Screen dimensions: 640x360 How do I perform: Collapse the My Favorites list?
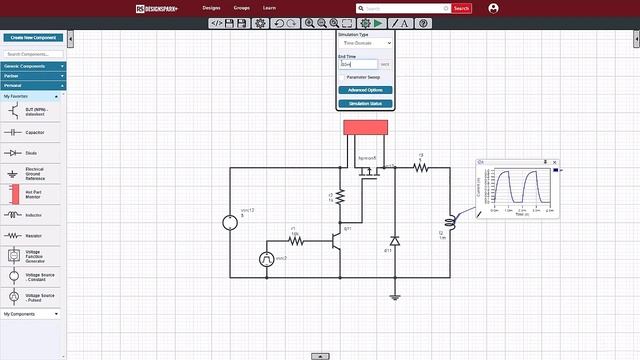pyautogui.click(x=31, y=96)
